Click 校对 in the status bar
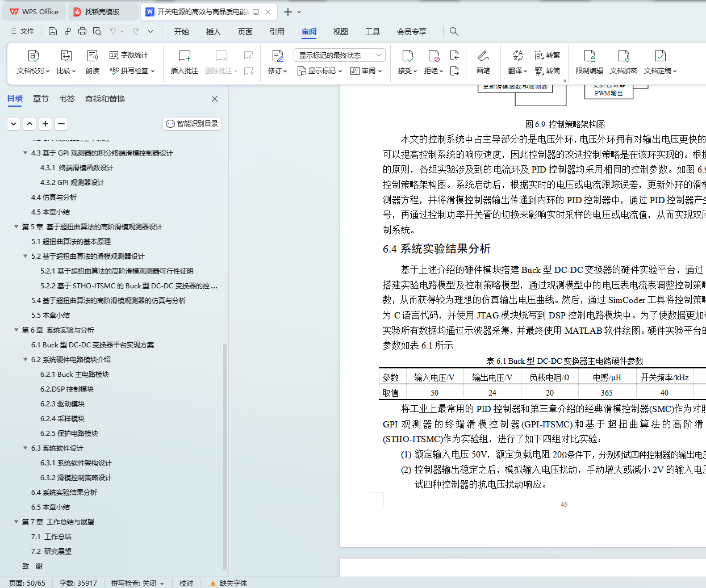Viewport: 706px width, 588px height. pos(186,583)
